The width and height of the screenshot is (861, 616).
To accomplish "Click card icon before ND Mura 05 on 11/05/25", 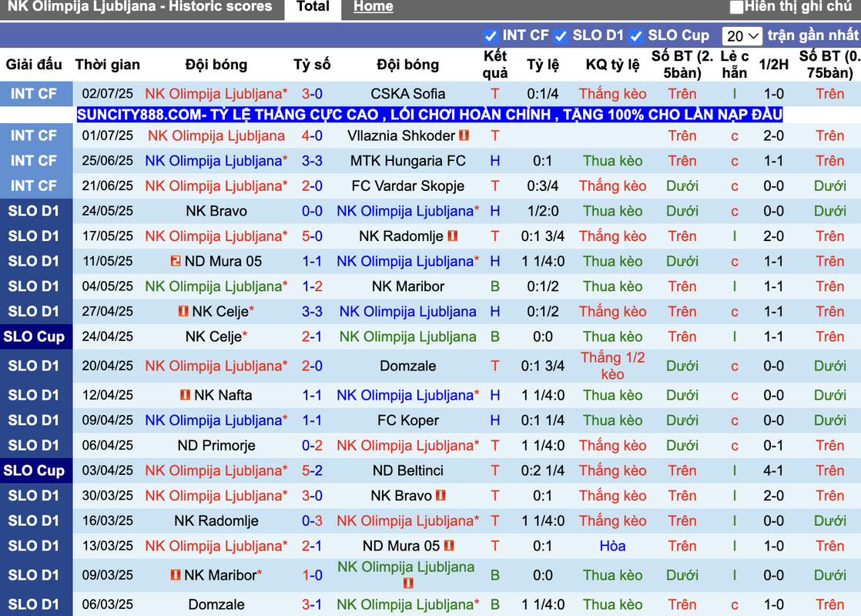I will (176, 261).
